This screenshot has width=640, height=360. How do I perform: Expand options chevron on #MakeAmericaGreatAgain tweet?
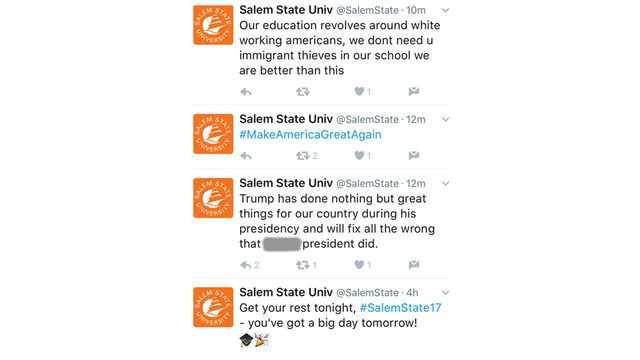(x=445, y=120)
